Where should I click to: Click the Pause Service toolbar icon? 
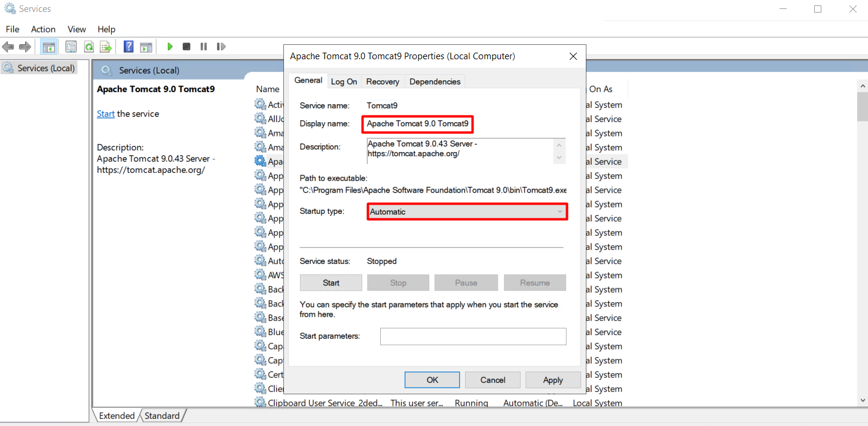pyautogui.click(x=203, y=46)
